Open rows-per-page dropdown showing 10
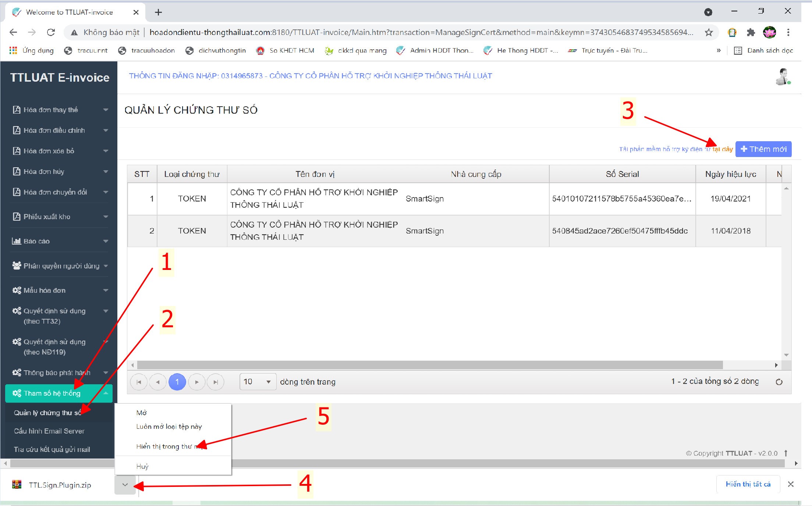The height and width of the screenshot is (506, 812). tap(258, 382)
